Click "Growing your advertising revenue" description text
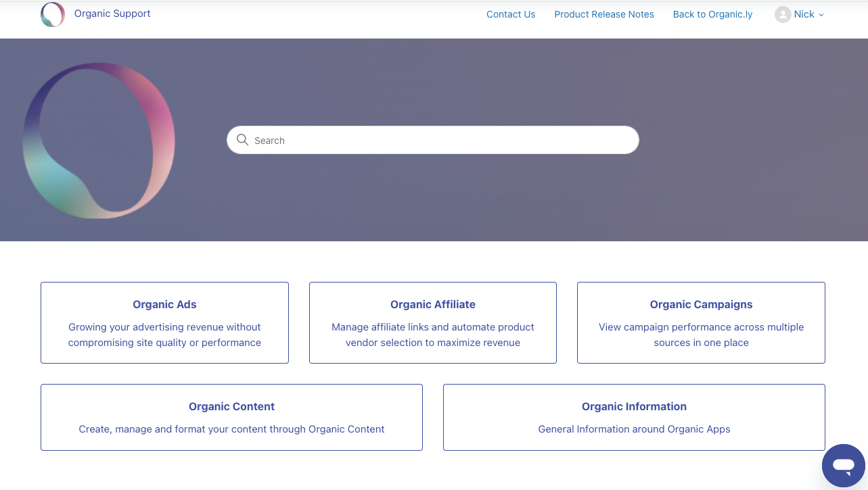868x490 pixels. (164, 335)
